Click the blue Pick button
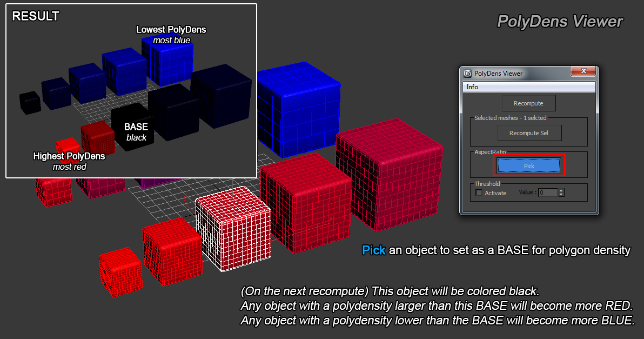The width and height of the screenshot is (644, 339). coord(529,166)
